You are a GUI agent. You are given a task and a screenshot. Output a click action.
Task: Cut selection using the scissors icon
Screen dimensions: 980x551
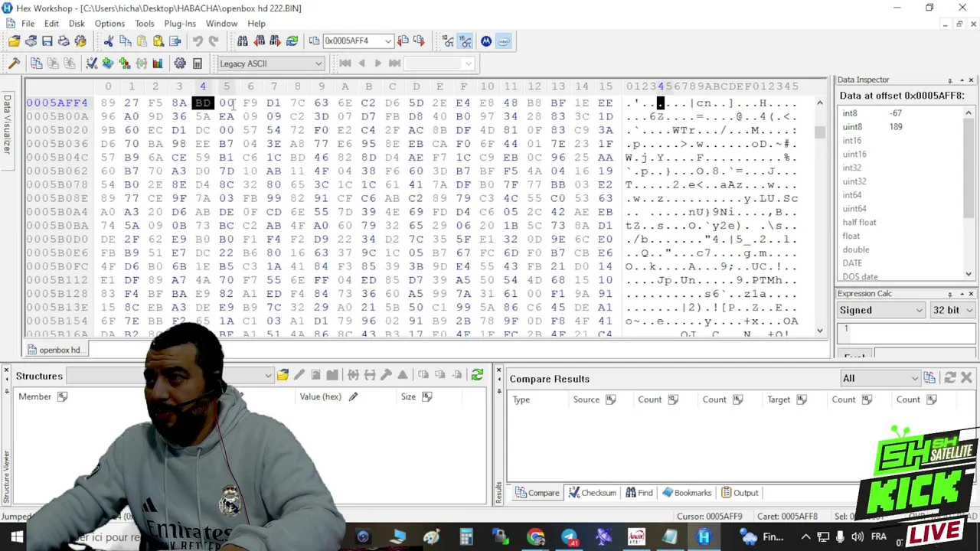pos(108,41)
